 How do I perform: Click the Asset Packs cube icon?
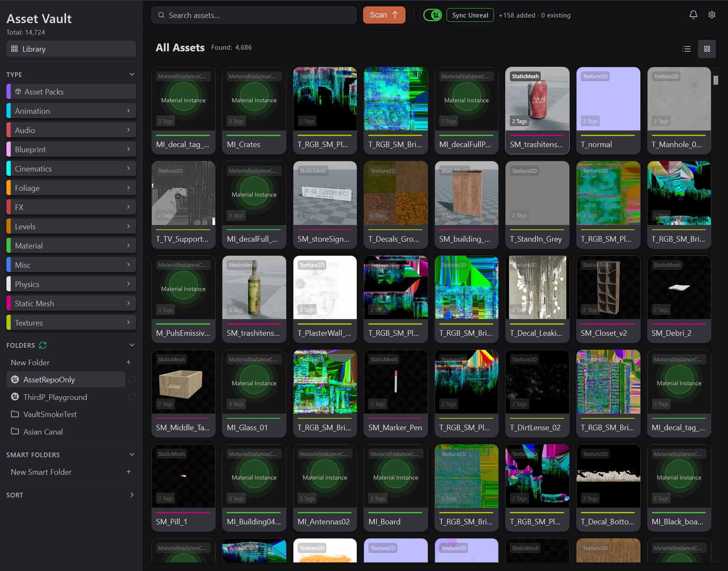(18, 92)
